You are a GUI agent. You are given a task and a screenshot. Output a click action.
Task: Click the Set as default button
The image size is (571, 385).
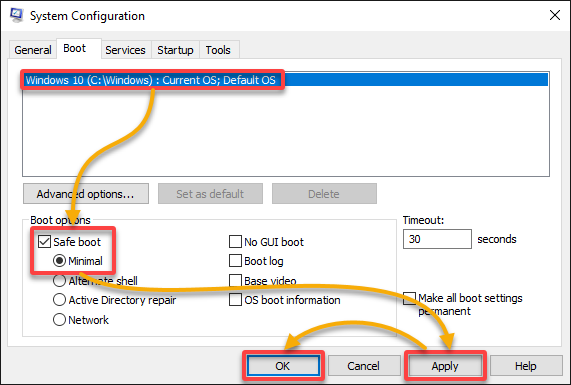pyautogui.click(x=210, y=194)
